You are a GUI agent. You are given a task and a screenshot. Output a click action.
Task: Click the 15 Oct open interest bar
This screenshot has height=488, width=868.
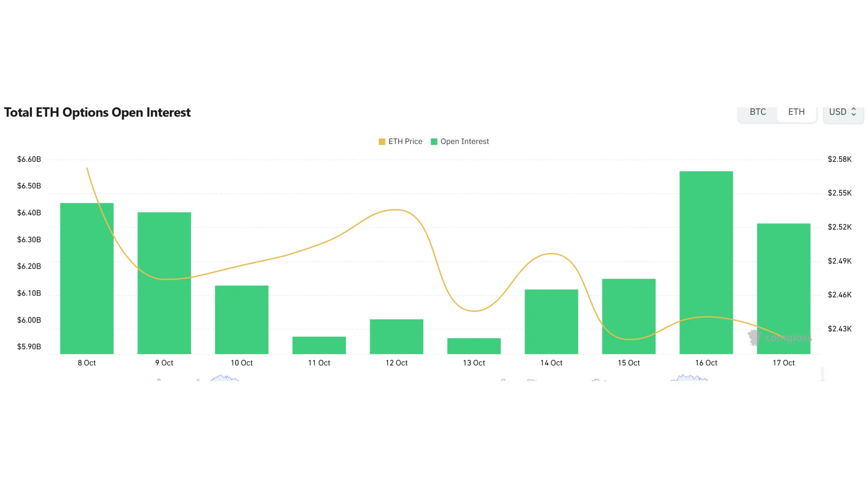click(x=629, y=316)
